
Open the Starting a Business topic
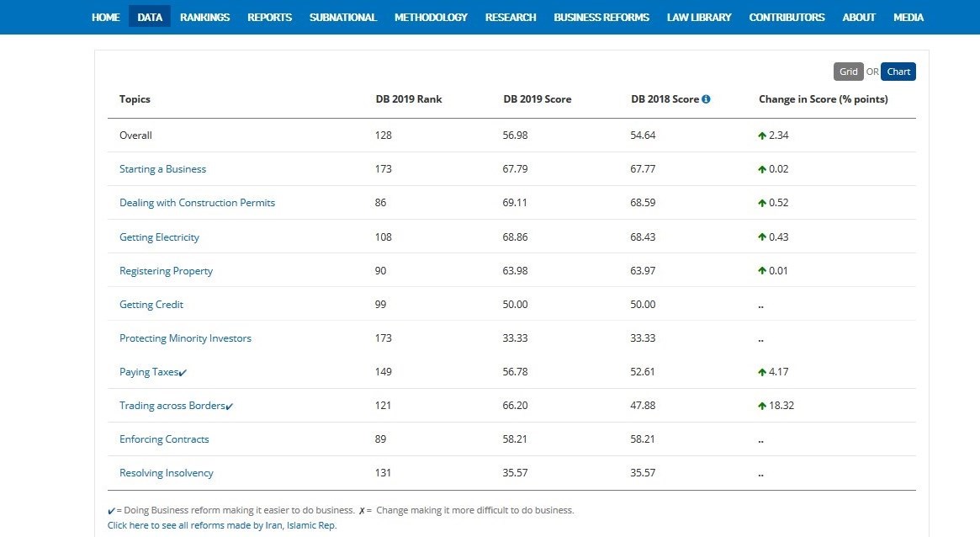(x=162, y=169)
